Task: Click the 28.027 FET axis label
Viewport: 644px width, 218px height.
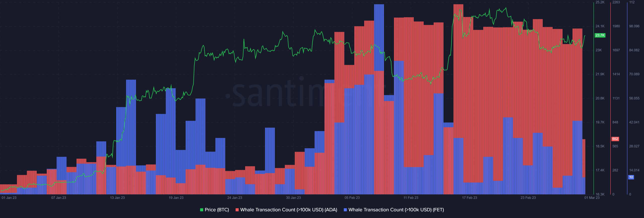Action: [634, 146]
